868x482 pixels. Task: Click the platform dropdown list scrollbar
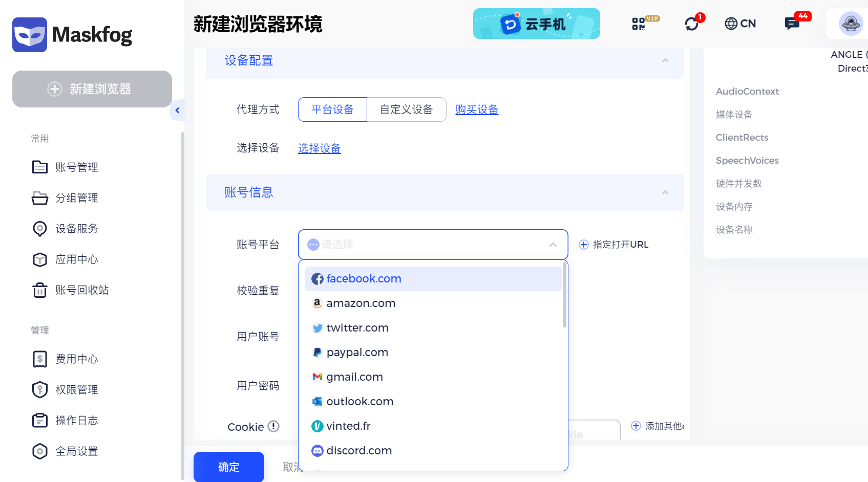[x=565, y=295]
